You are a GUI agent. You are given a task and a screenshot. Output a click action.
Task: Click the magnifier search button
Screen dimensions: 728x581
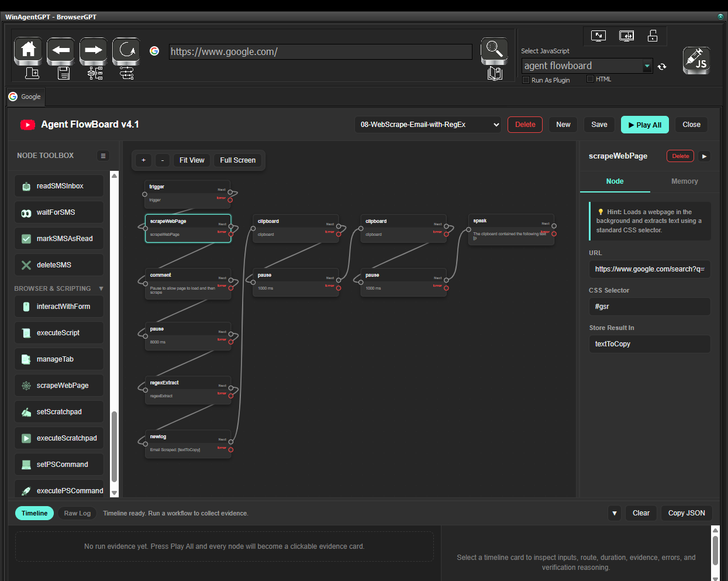(x=495, y=50)
